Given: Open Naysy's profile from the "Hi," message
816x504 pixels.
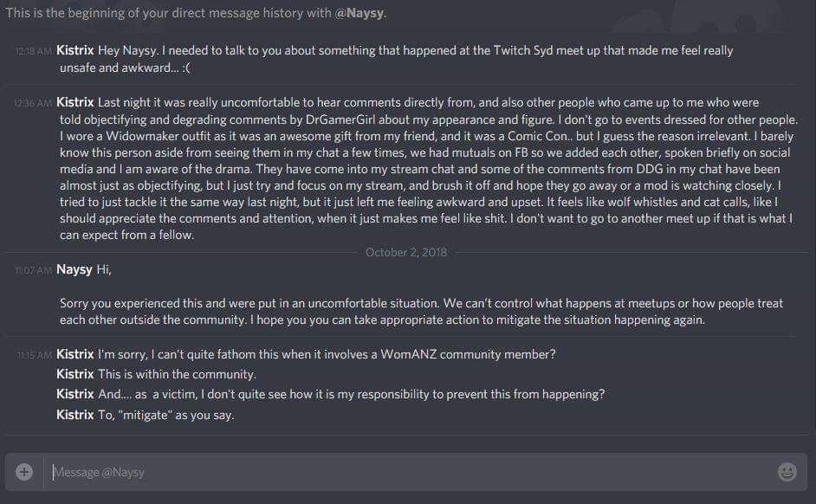Looking at the screenshot, I should coord(74,269).
